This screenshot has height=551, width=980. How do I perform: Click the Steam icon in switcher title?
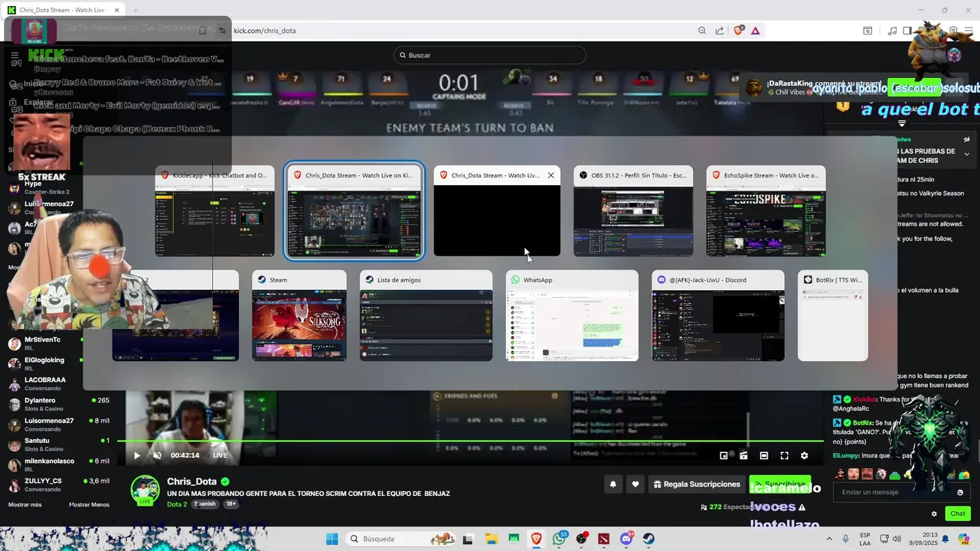click(x=262, y=280)
